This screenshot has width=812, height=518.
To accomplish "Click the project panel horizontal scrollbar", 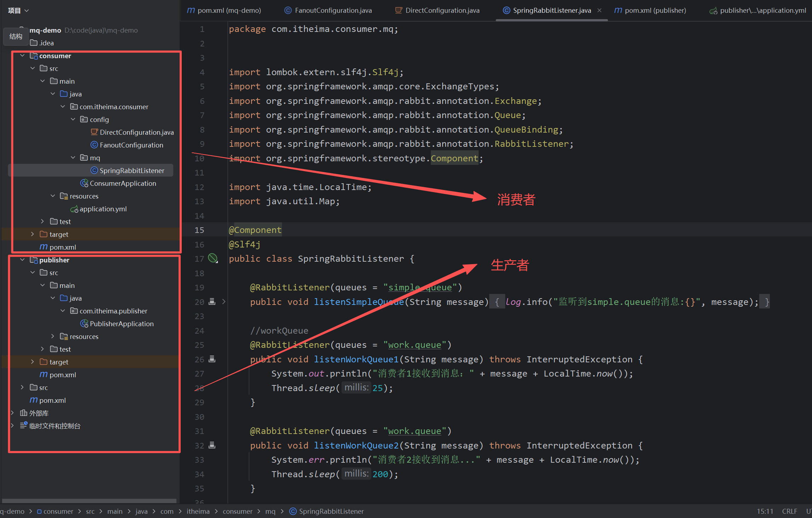I will (89, 501).
